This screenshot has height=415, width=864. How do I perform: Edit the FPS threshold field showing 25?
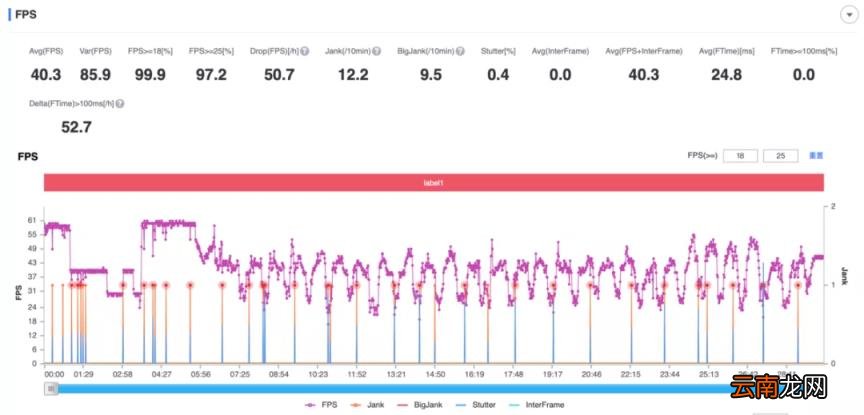pos(780,156)
